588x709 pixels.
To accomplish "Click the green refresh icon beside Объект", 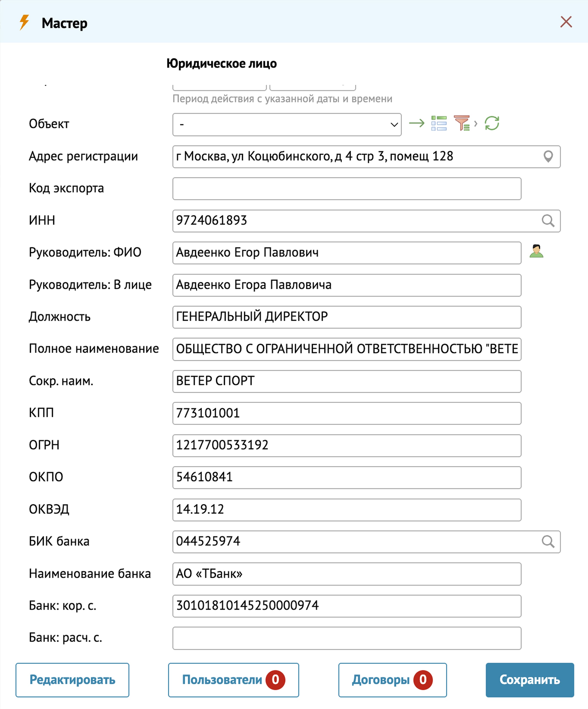I will tap(492, 123).
